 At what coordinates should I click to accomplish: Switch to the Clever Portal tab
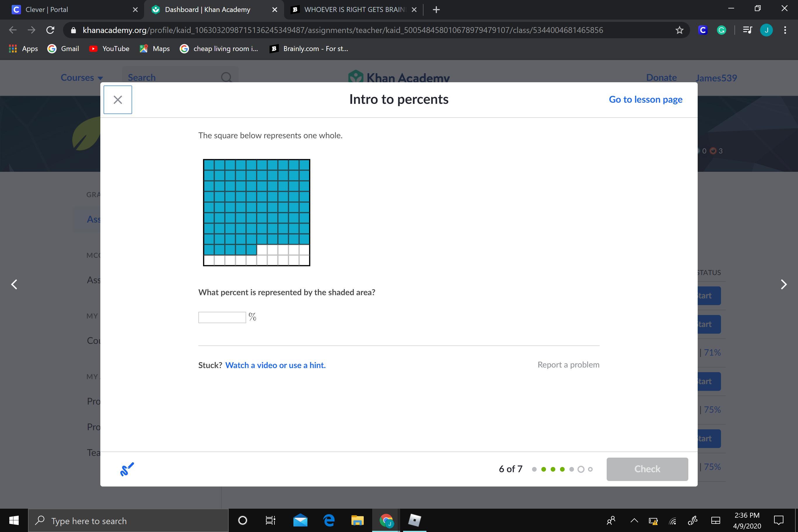pyautogui.click(x=47, y=10)
